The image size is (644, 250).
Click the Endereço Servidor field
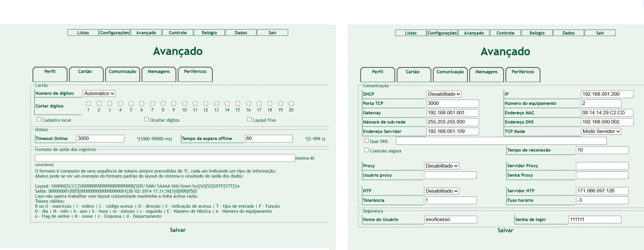pyautogui.click(x=453, y=131)
